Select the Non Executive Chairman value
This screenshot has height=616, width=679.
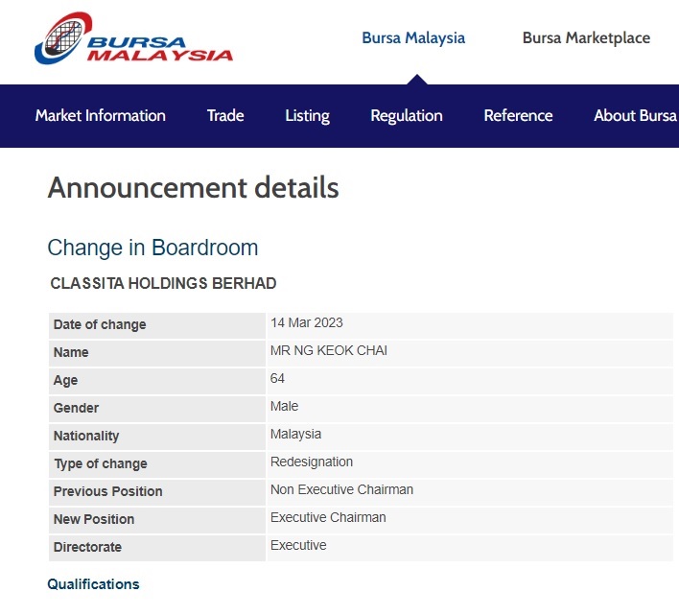tap(341, 489)
